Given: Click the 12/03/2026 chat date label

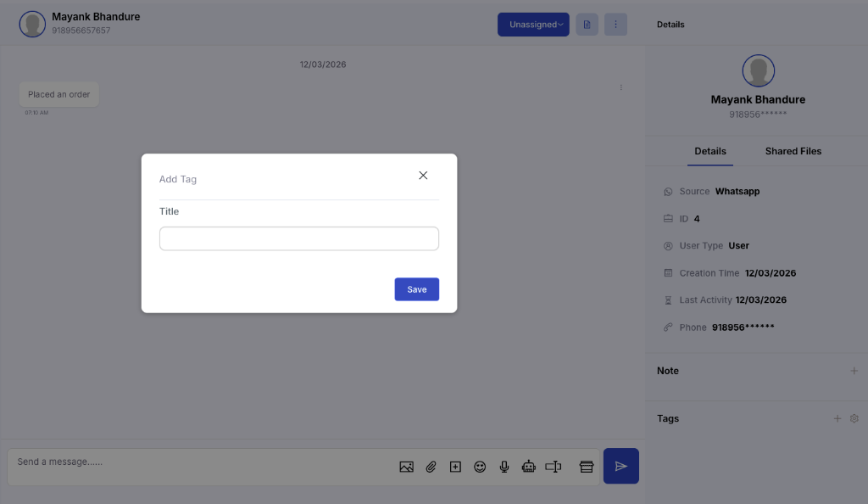Looking at the screenshot, I should coord(323,64).
